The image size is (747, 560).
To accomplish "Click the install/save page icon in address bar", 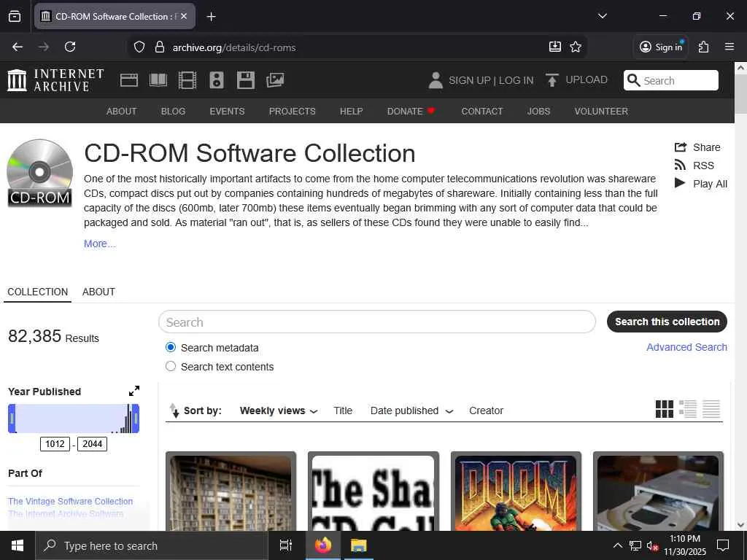I will coord(555,47).
